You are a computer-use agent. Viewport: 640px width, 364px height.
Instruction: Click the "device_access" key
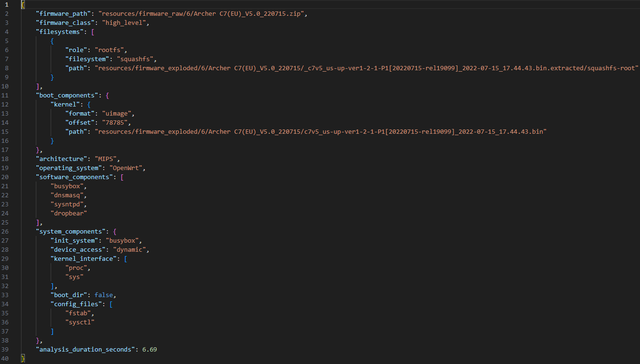[78, 249]
